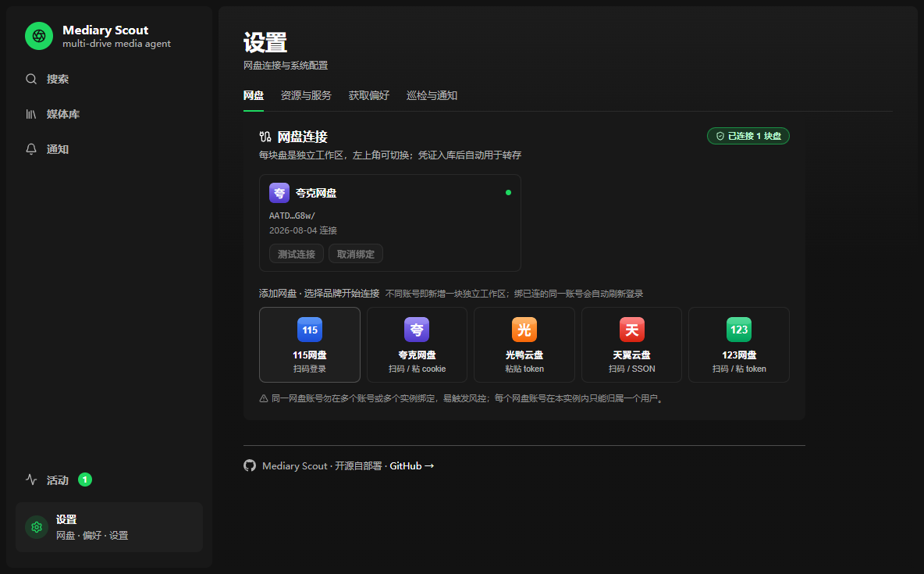Click the 夸克网盘 name in connected card
Screen dimensions: 924x574
pos(316,193)
